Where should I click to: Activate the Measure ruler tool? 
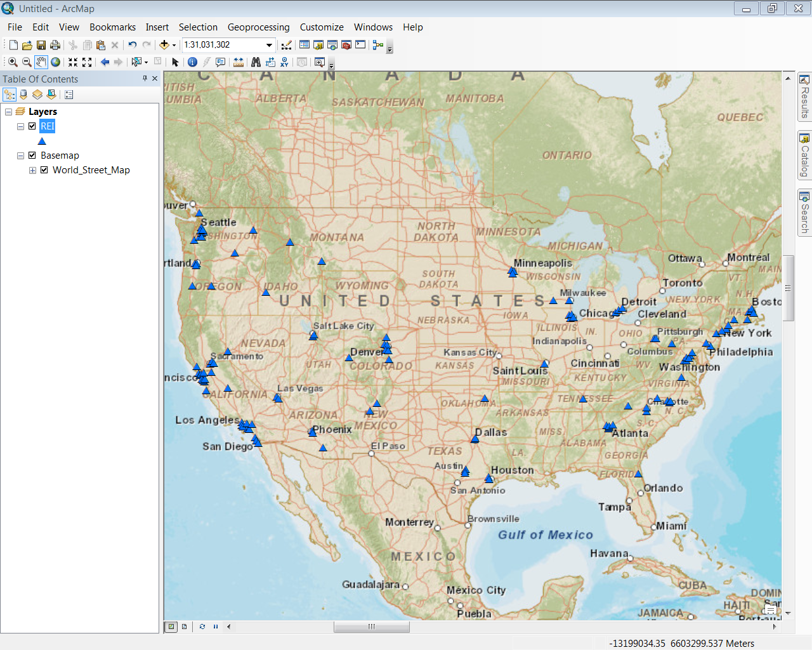pos(239,62)
